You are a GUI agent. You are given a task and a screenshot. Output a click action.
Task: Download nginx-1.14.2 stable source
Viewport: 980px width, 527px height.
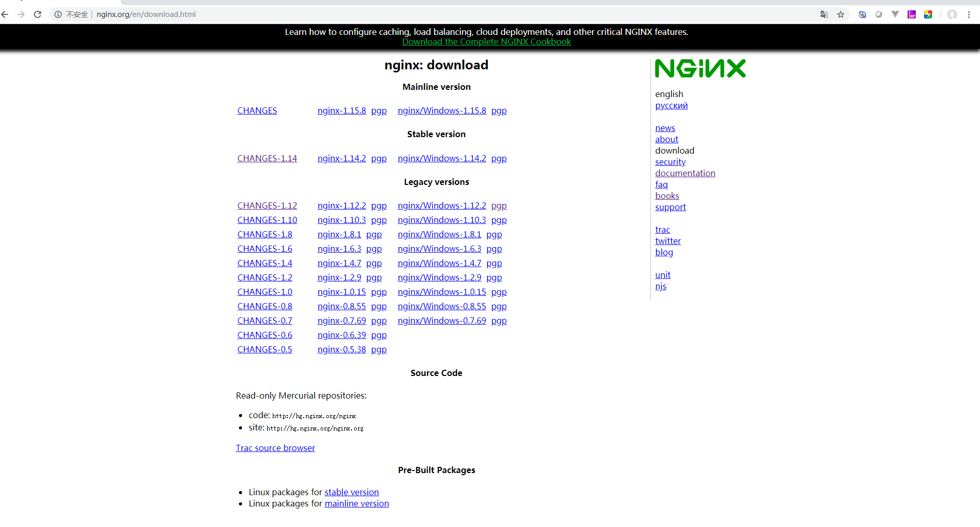[342, 158]
